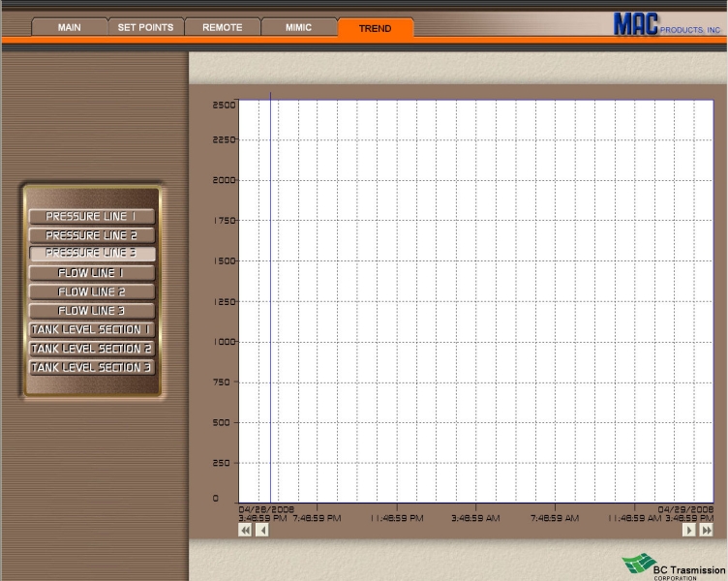The image size is (728, 581).
Task: Go to the REMOTE tab
Action: point(223,27)
